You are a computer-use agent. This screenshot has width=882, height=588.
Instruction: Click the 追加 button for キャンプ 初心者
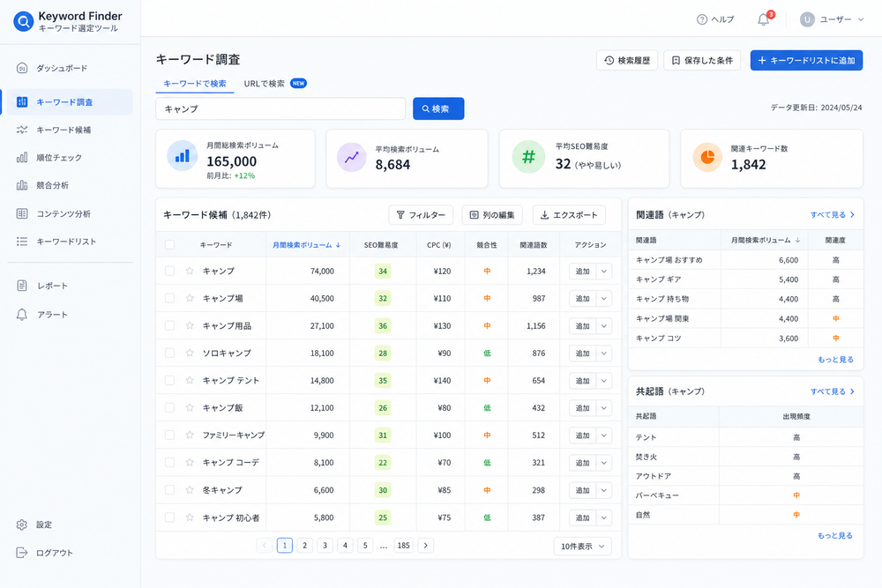[582, 517]
